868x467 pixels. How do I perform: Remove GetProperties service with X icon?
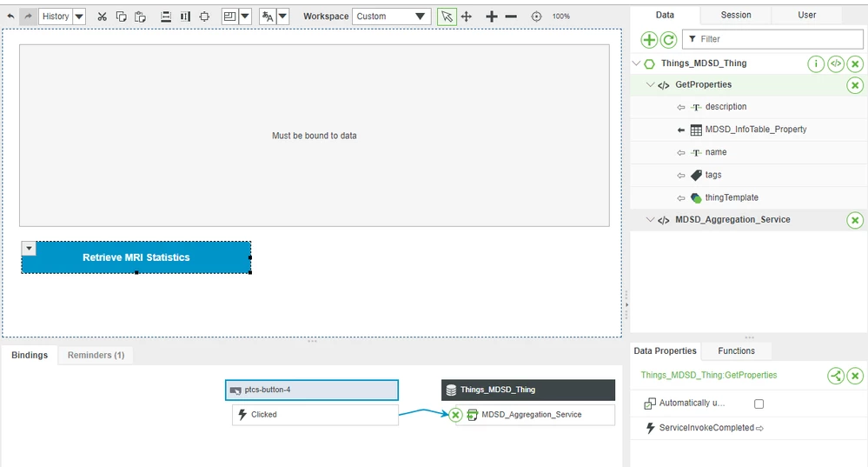855,85
